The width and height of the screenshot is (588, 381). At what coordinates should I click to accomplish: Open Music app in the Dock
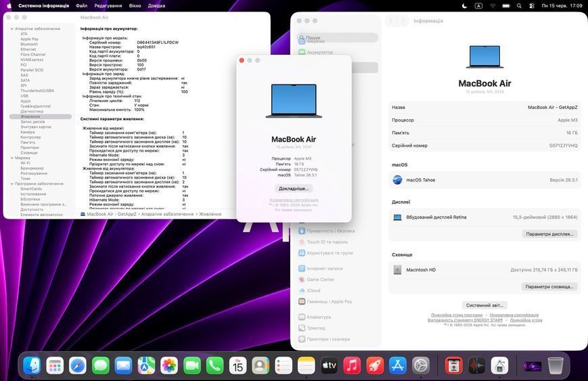[x=352, y=365]
